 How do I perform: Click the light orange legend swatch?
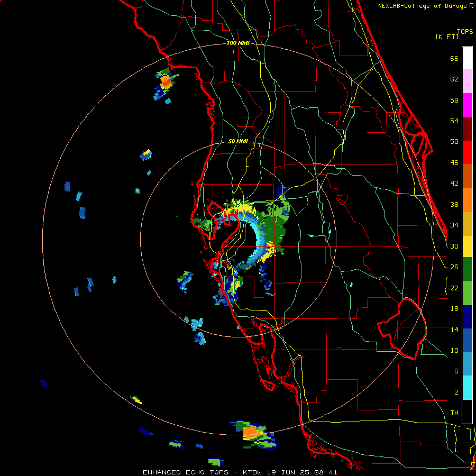point(467,200)
